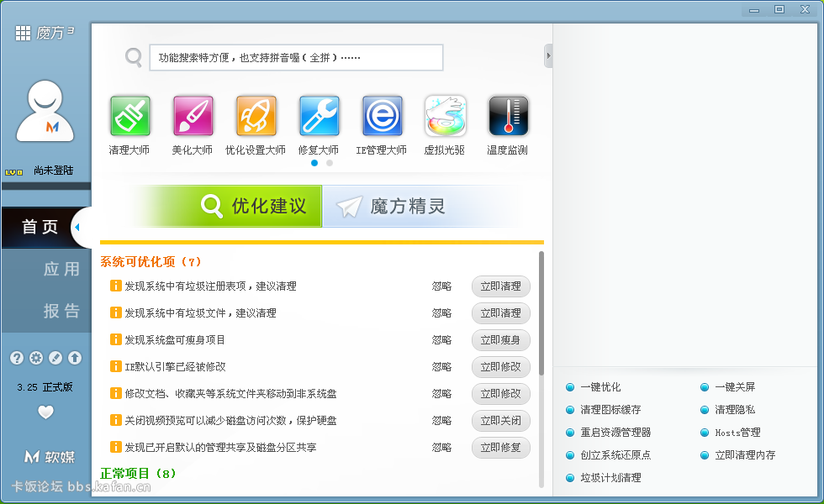Click 忽略 for 修改文档、收藏夹 row
Screen dimensions: 824x504
click(x=441, y=393)
